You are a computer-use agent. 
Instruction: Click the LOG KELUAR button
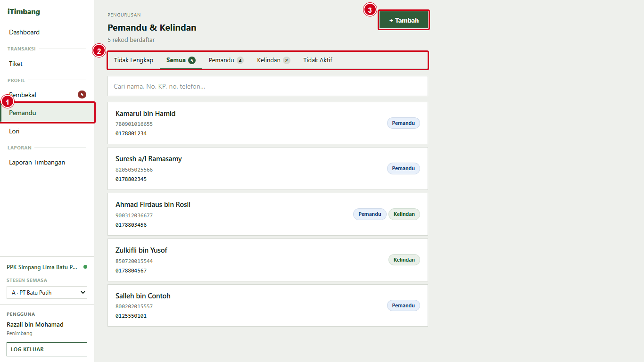point(47,349)
